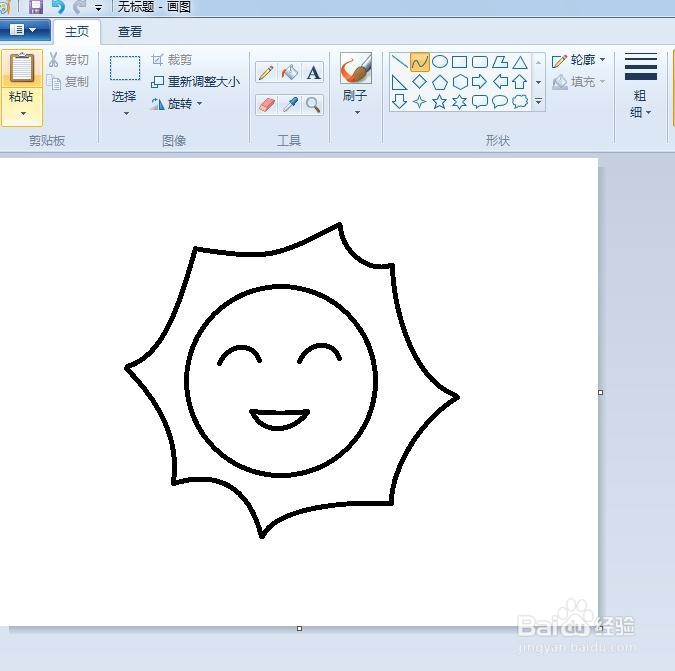Screen dimensions: 675x671
Task: Select the Down arrow shape
Action: pyautogui.click(x=399, y=102)
